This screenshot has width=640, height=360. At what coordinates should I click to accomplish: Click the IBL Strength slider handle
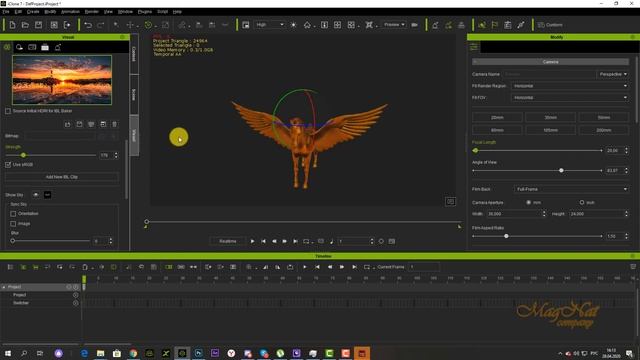point(23,156)
